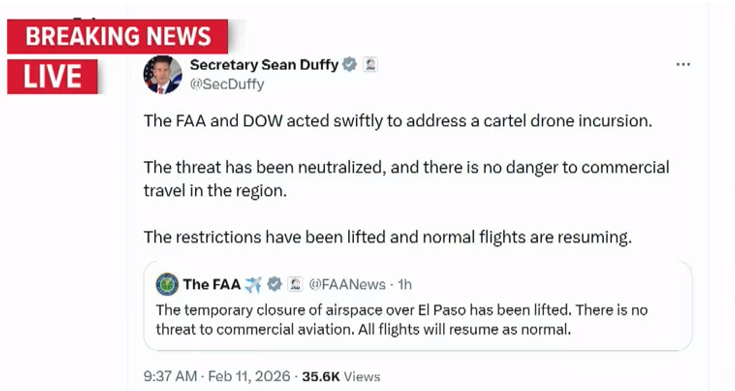
Task: Click the affiliation badge beside @FAANews
Action: pos(295,284)
